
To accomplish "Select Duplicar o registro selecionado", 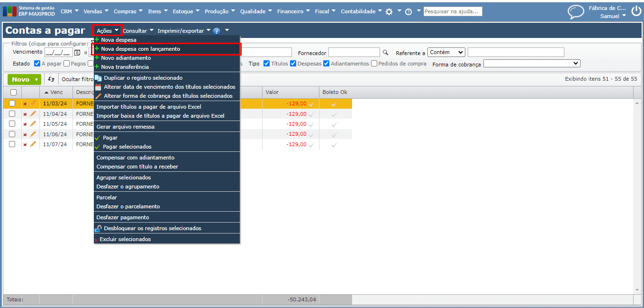I will click(167, 78).
